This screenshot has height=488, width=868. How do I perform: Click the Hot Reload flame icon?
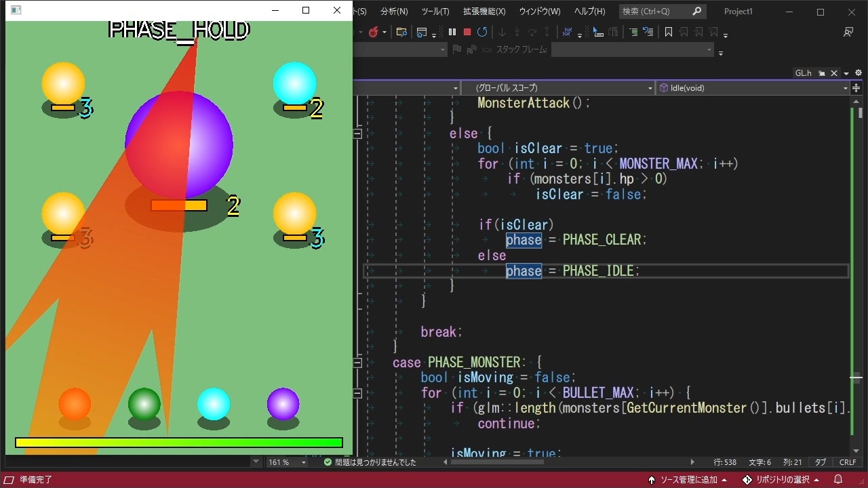[374, 32]
